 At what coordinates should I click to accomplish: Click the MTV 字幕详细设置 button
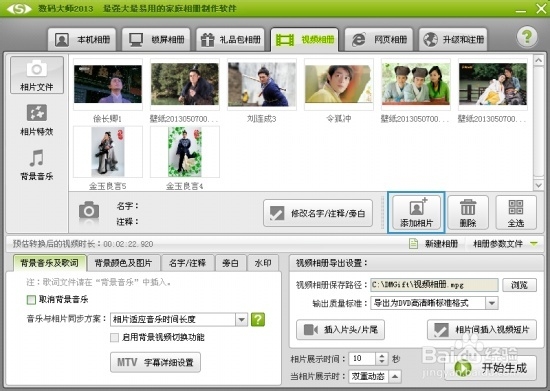[155, 362]
